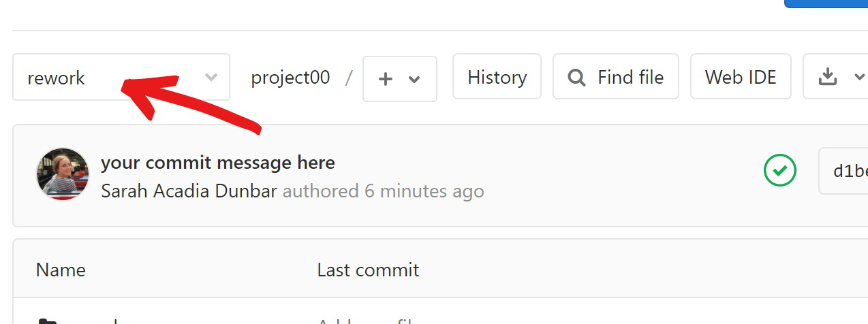Click the commit SHA starting with d1b
Viewport: 868px width, 324px height.
pos(850,171)
